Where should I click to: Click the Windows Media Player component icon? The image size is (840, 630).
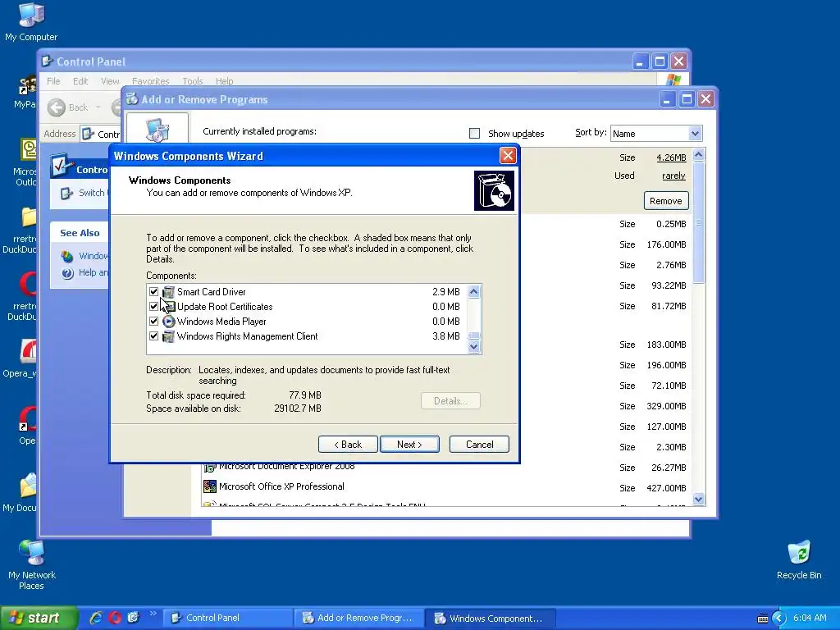pyautogui.click(x=168, y=322)
